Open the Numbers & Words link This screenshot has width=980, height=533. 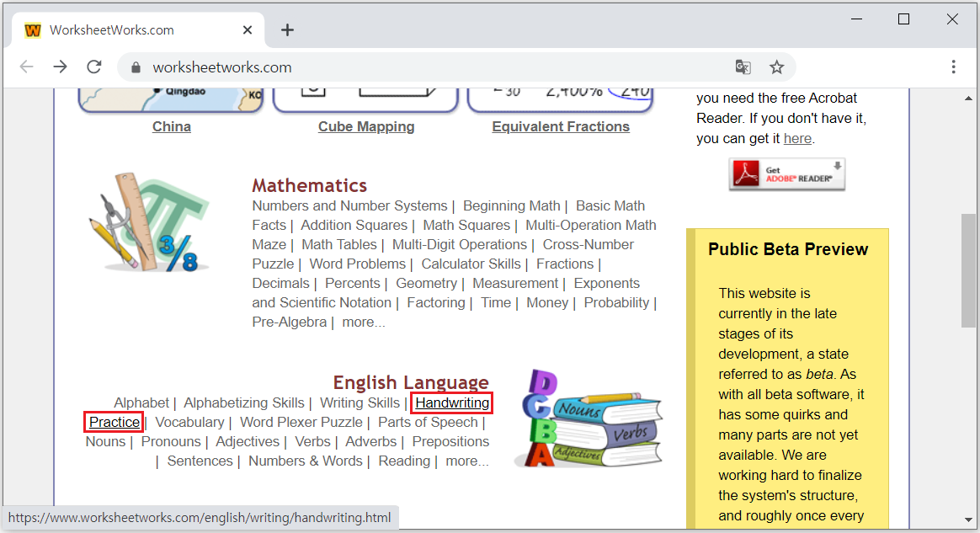[x=305, y=461]
